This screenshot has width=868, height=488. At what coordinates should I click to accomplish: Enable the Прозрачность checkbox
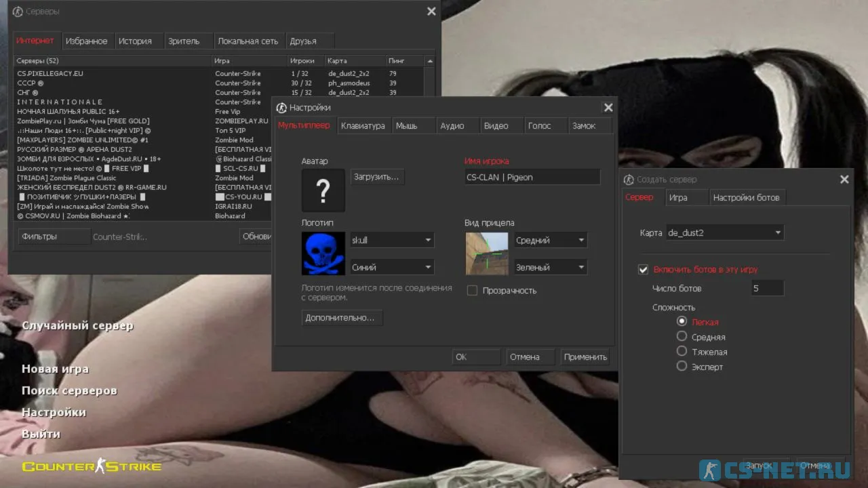click(x=472, y=291)
